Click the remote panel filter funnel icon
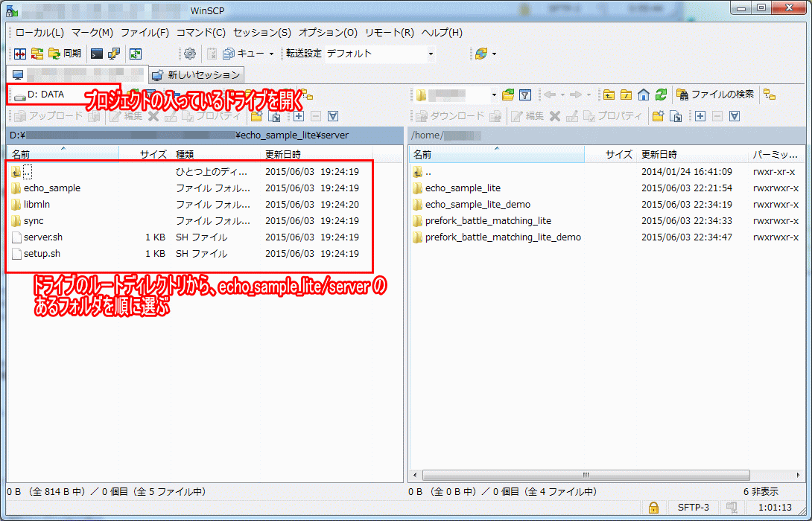Image resolution: width=812 pixels, height=521 pixels. pos(525,95)
